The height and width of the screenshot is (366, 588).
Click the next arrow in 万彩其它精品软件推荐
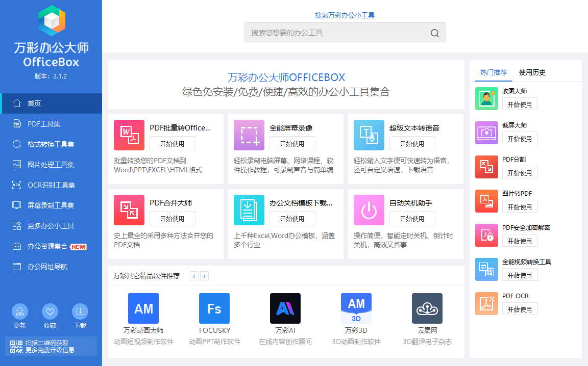[x=204, y=275]
